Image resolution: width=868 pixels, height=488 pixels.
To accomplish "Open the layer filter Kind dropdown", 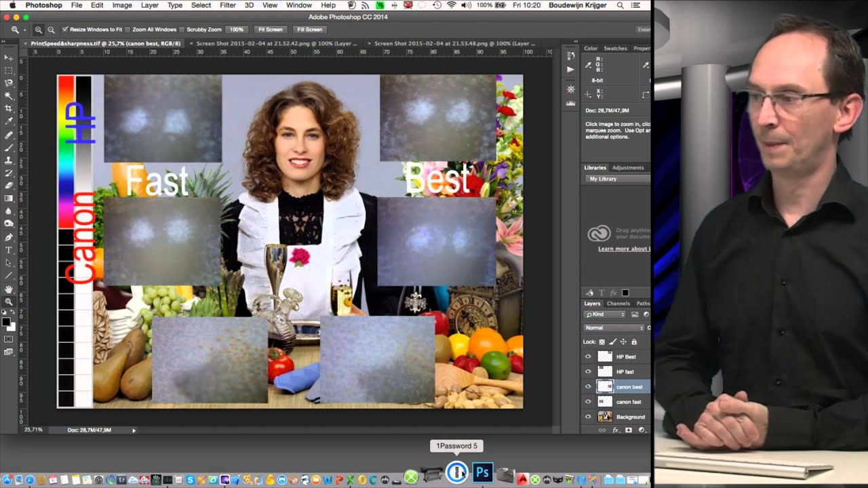I will tap(605, 314).
